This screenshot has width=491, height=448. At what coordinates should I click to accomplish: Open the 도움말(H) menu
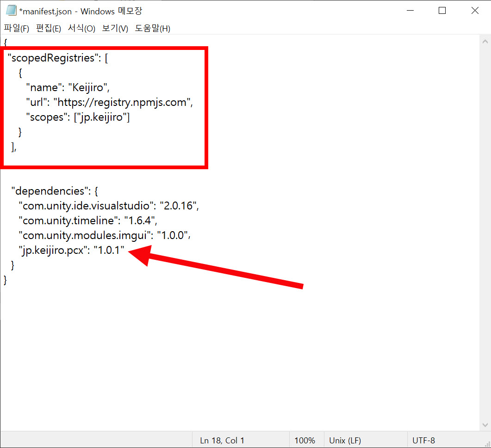[153, 29]
